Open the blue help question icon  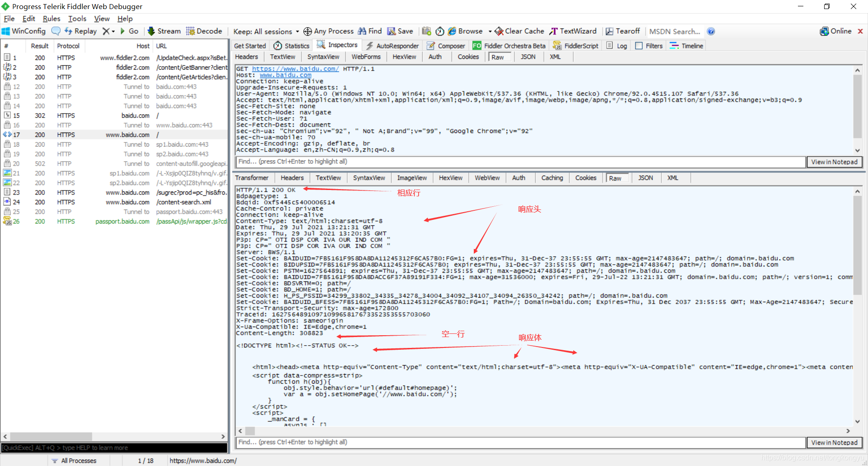[711, 31]
